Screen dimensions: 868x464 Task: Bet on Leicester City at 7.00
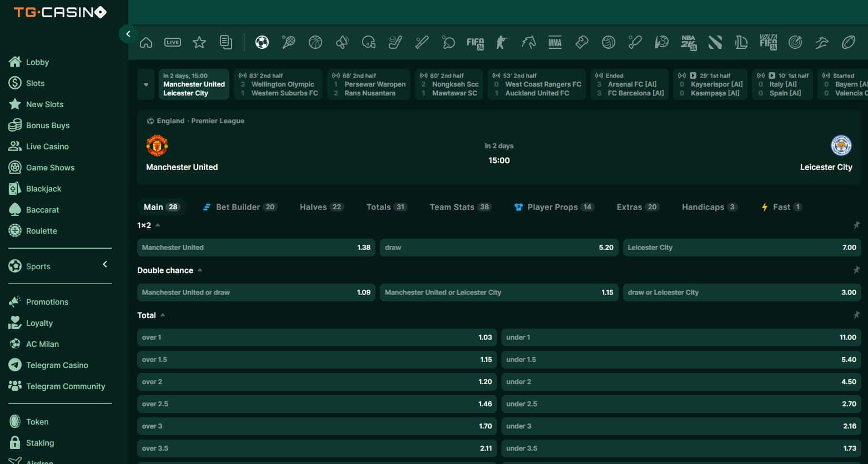pyautogui.click(x=742, y=248)
